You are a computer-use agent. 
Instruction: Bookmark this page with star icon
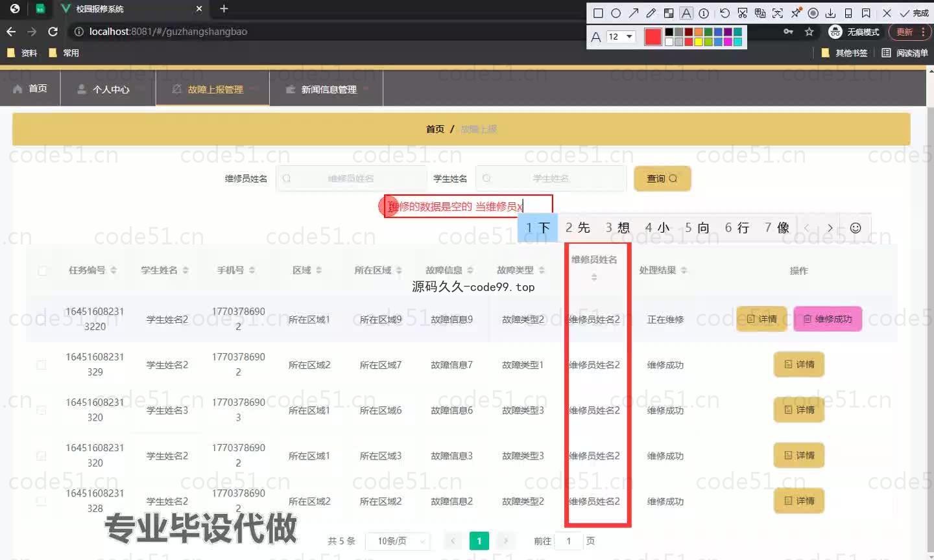[809, 31]
